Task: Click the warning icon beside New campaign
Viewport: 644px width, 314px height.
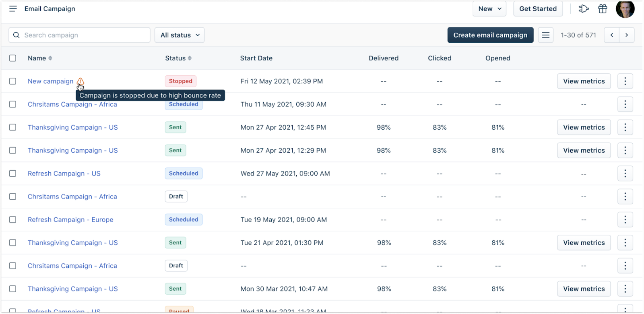Action: click(x=80, y=81)
